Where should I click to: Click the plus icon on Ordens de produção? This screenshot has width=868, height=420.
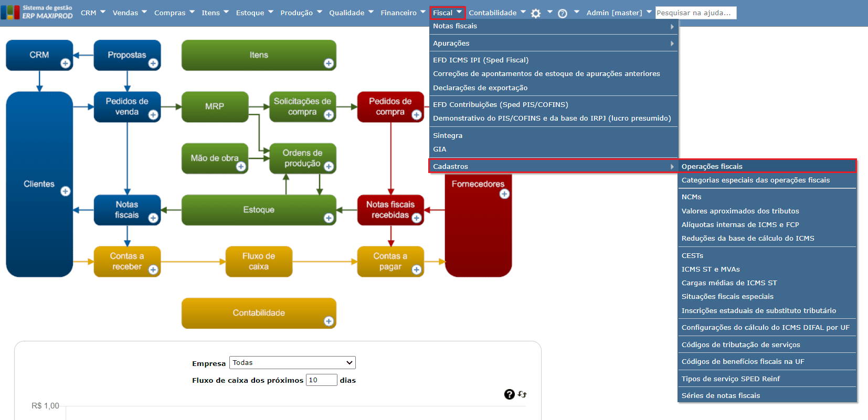329,167
